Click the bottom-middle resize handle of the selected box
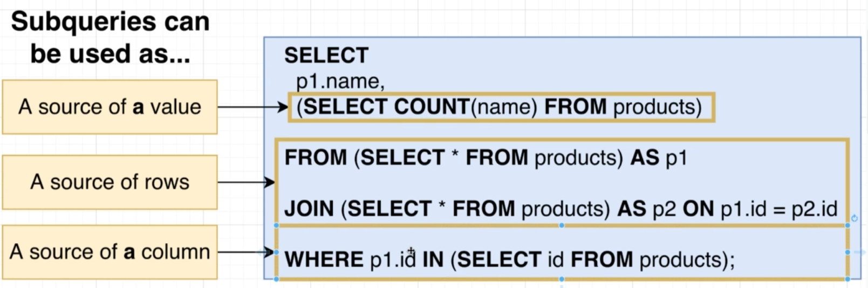Image resolution: width=868 pixels, height=288 pixels. coord(562,279)
